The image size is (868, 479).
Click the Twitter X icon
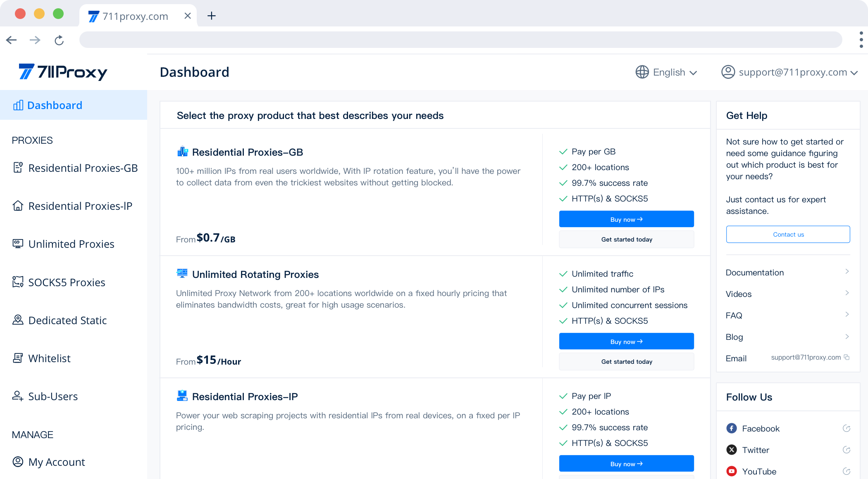tap(731, 450)
